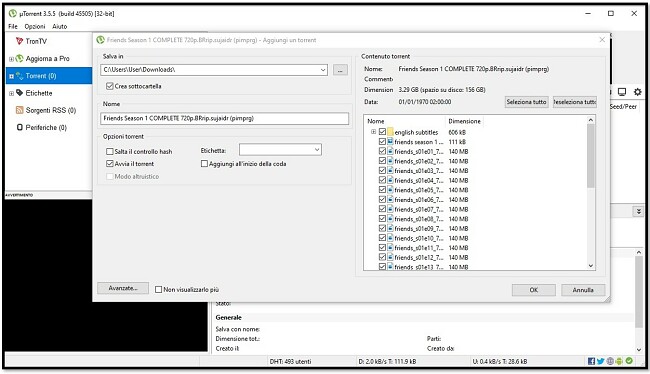Uncheck friends_s01e04 file checkbox
650x374 pixels.
(382, 180)
